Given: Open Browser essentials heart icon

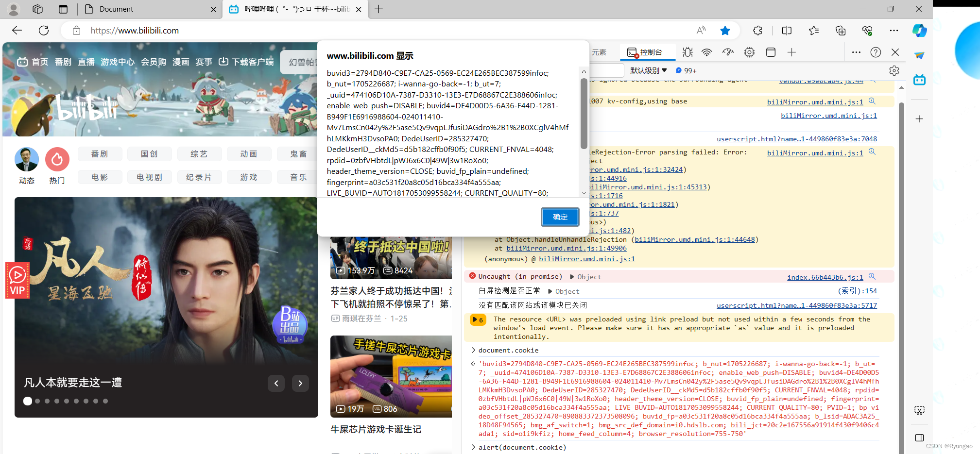Looking at the screenshot, I should point(867,31).
